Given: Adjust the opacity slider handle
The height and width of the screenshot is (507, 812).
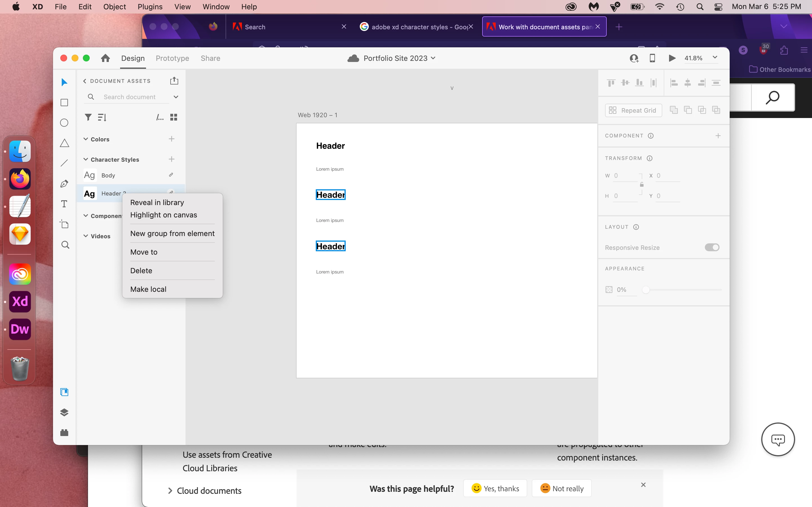Looking at the screenshot, I should tap(646, 290).
